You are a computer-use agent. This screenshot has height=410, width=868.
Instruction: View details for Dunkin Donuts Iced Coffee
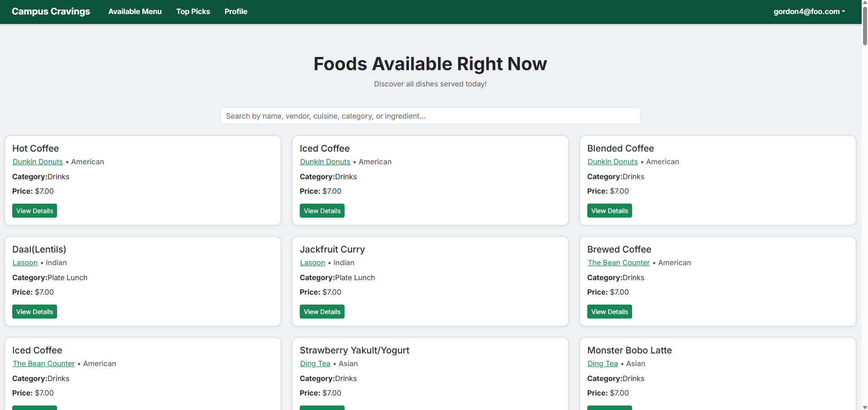322,211
